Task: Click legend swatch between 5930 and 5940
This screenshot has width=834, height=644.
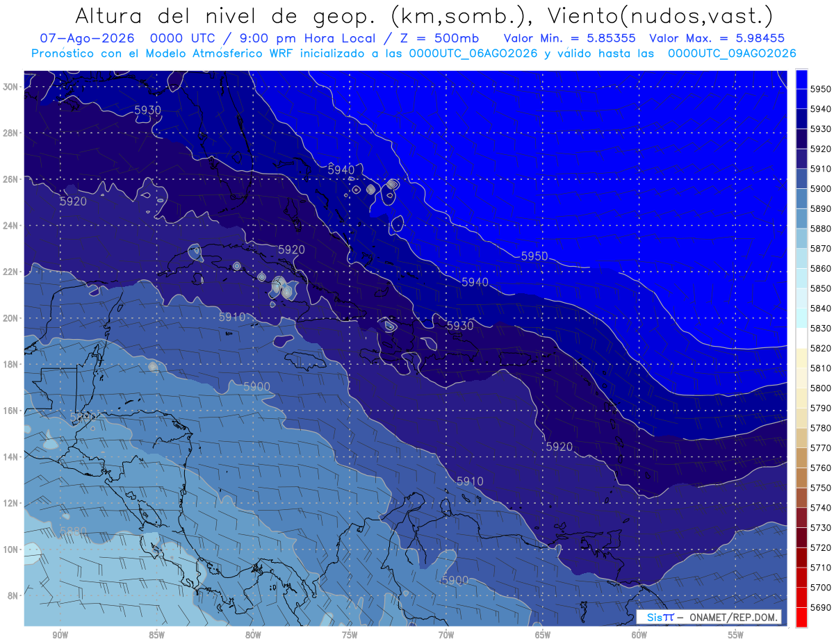Action: coord(801,119)
